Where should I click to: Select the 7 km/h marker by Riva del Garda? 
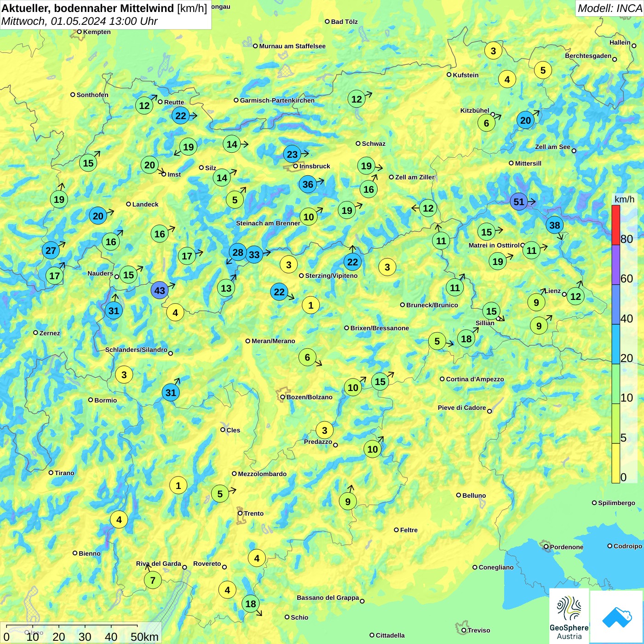153,580
